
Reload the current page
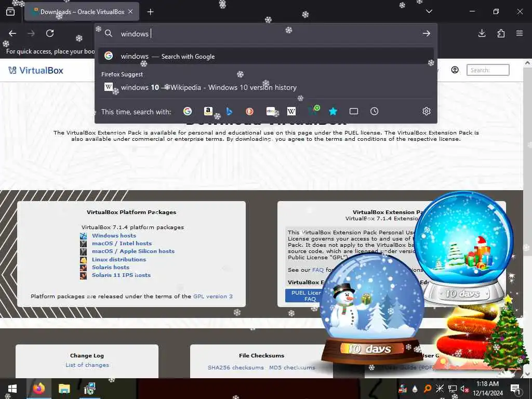(x=50, y=33)
